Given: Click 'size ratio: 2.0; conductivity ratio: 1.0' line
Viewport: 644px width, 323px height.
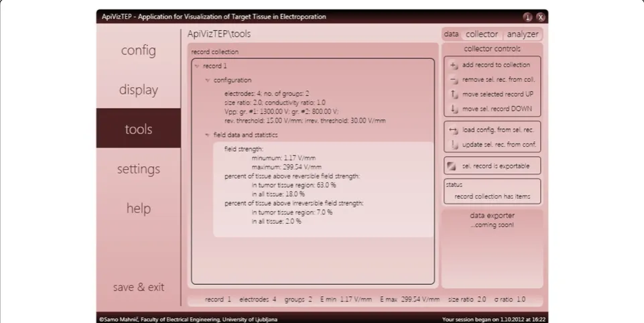Looking at the screenshot, I should click(275, 103).
